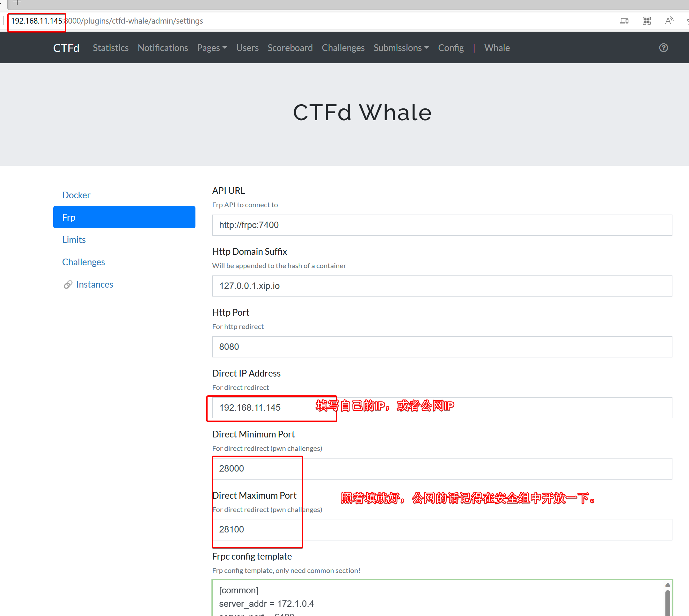Select the Frp settings tab
The width and height of the screenshot is (689, 616).
(x=124, y=217)
